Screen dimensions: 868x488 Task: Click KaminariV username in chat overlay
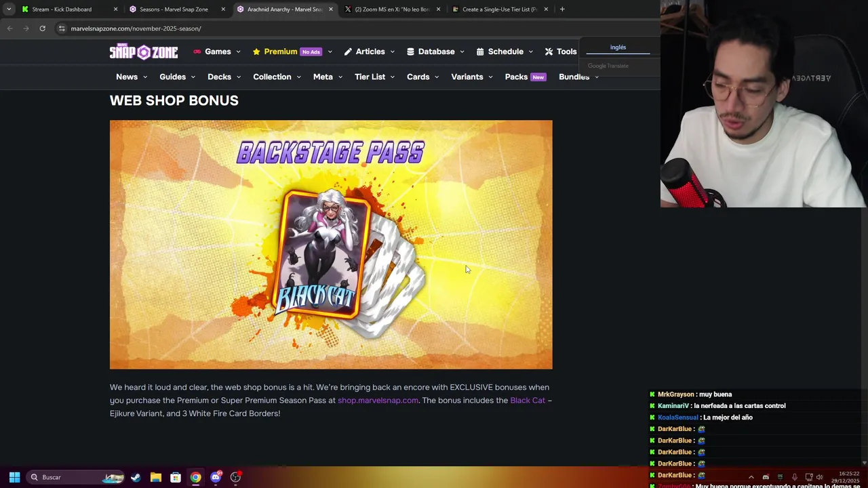pyautogui.click(x=673, y=406)
